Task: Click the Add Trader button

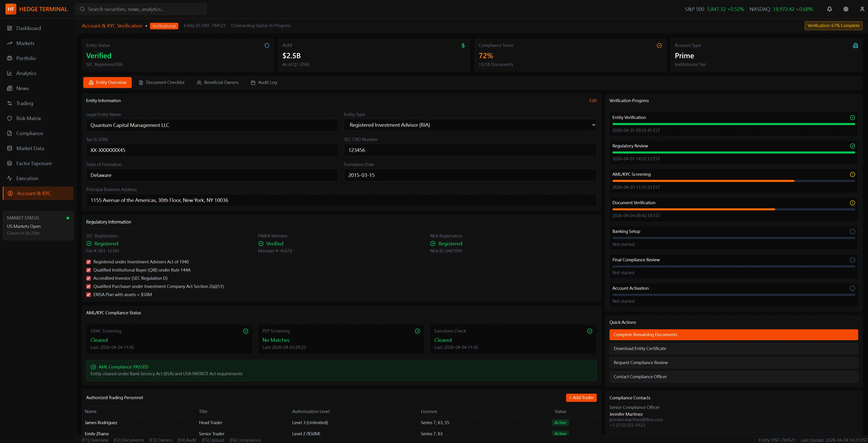Action: pyautogui.click(x=581, y=398)
